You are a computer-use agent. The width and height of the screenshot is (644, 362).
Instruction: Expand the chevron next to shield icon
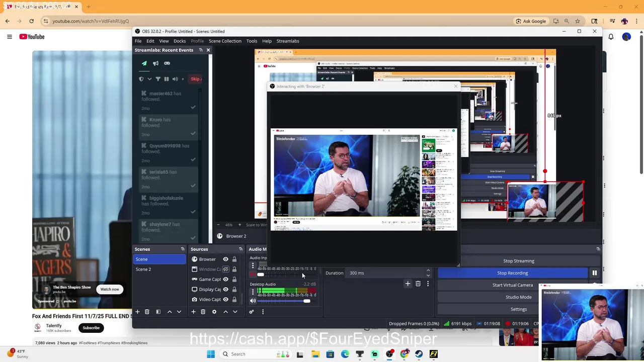tap(149, 79)
